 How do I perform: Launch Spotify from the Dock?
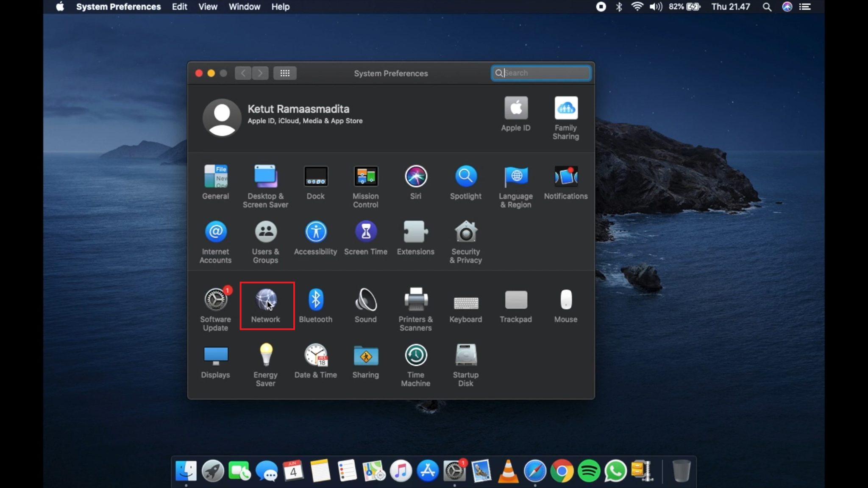pos(589,471)
